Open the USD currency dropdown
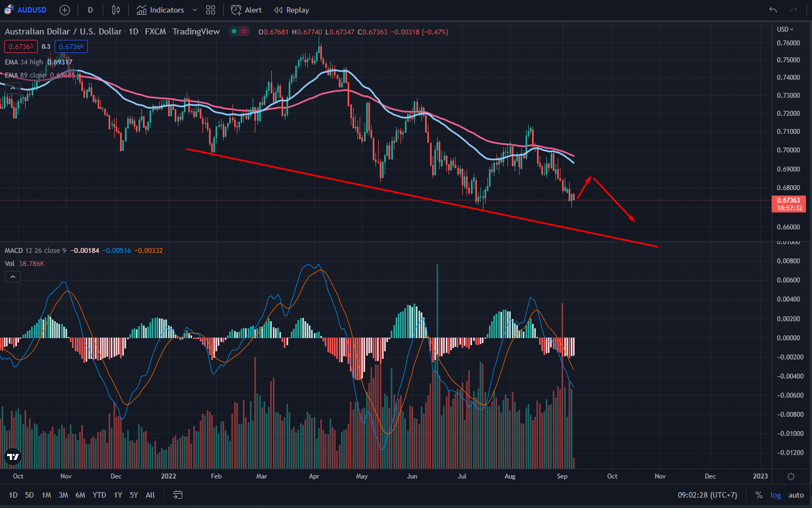The image size is (812, 508). tap(785, 29)
